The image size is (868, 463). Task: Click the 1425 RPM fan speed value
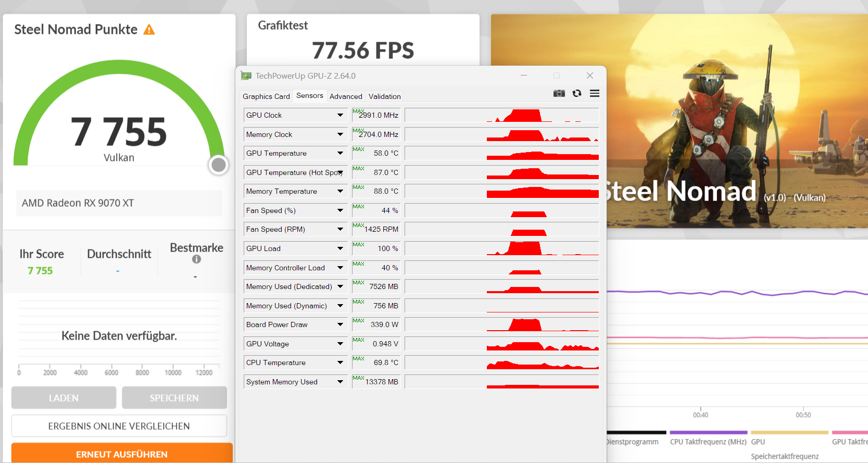tap(376, 229)
